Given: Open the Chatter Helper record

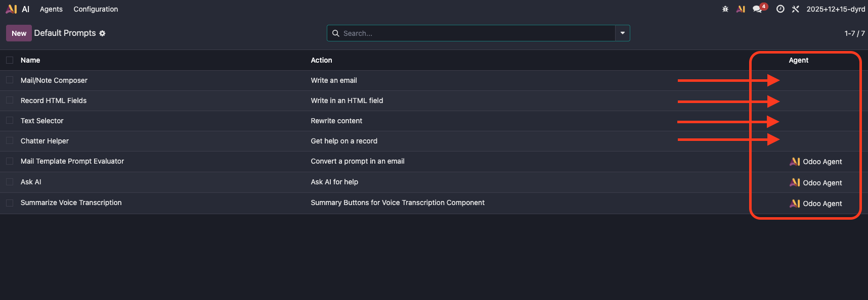Looking at the screenshot, I should click(x=45, y=141).
